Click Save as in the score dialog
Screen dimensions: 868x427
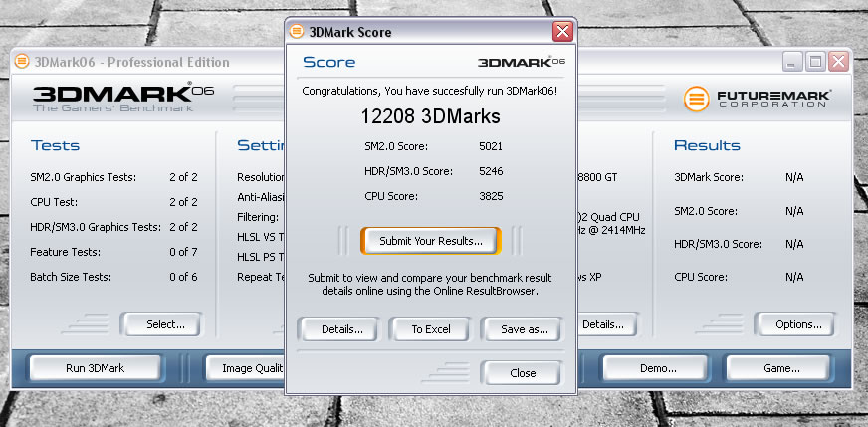pyautogui.click(x=522, y=329)
